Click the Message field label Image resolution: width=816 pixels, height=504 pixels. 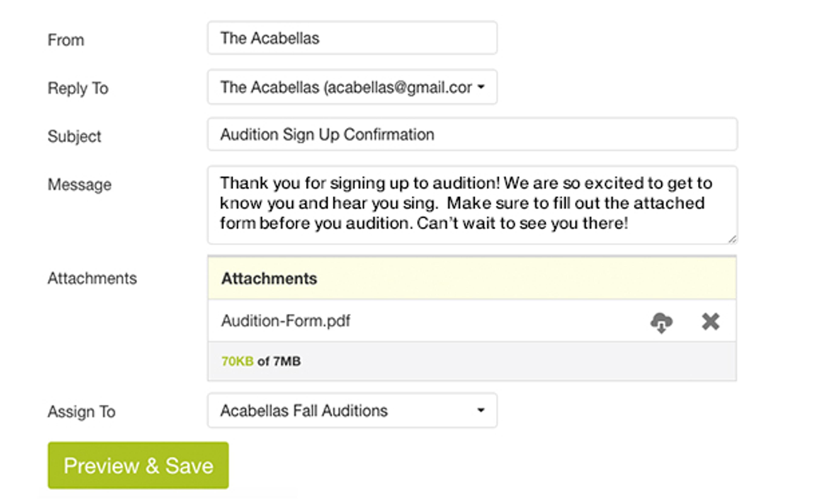(x=79, y=185)
